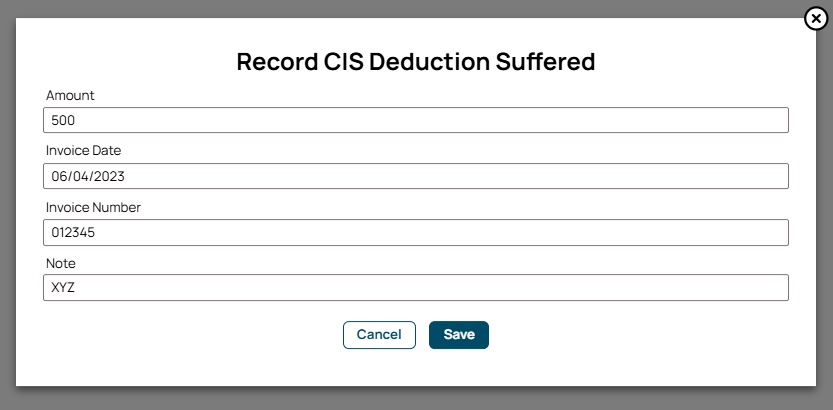Click the Record CIS Deduction Suffered heading

coord(416,62)
